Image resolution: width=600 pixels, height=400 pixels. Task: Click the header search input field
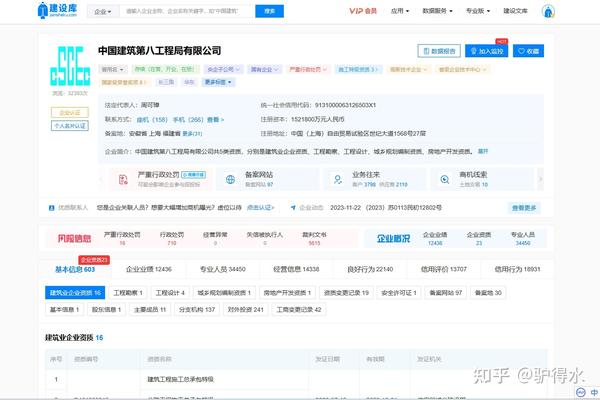187,11
